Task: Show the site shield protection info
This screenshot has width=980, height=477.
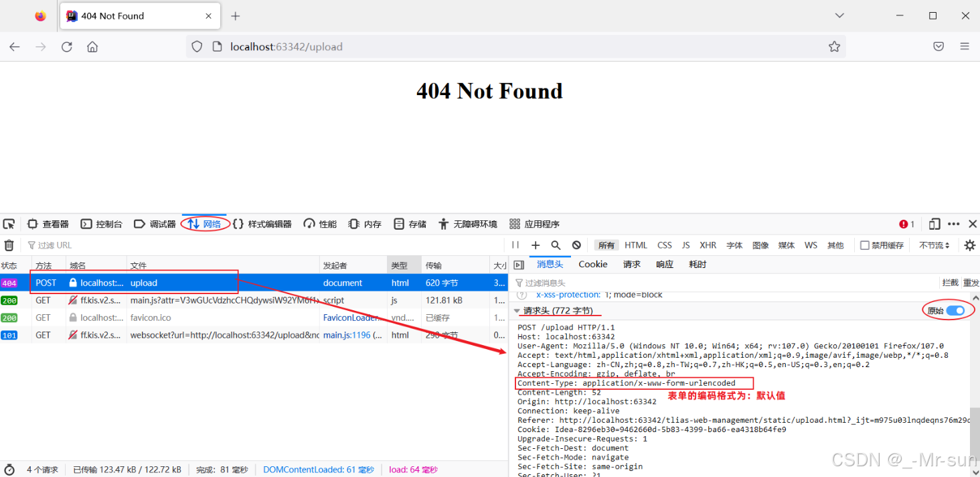Action: 197,47
